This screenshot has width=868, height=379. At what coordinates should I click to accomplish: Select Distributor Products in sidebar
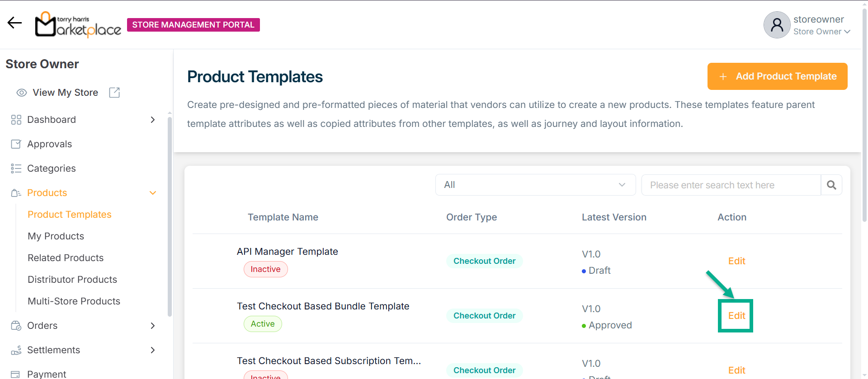pyautogui.click(x=72, y=280)
